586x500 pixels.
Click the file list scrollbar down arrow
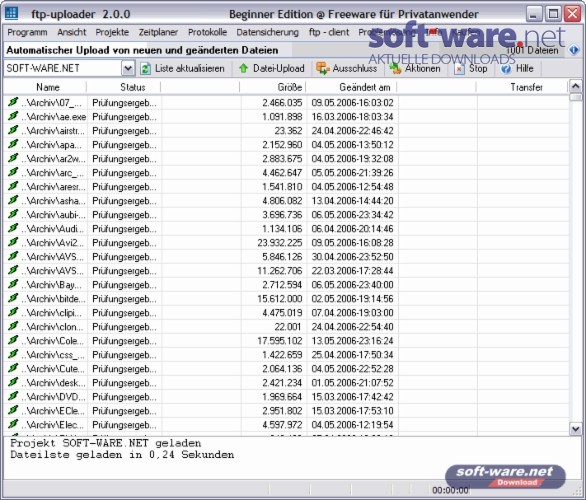tap(576, 429)
